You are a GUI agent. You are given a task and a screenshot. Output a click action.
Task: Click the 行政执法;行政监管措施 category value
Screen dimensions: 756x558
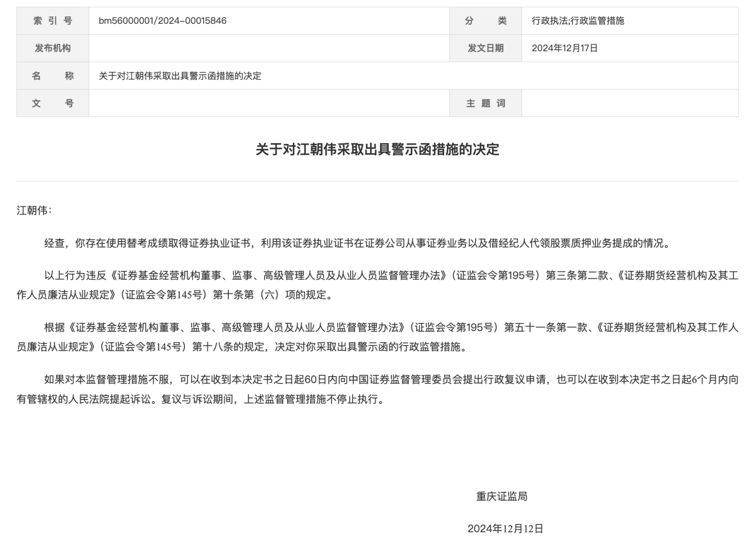click(578, 21)
